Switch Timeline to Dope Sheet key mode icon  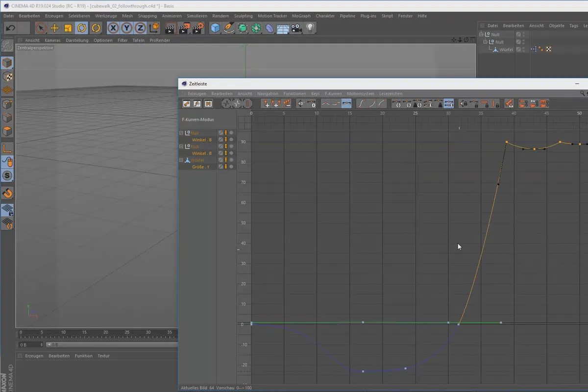click(x=186, y=103)
